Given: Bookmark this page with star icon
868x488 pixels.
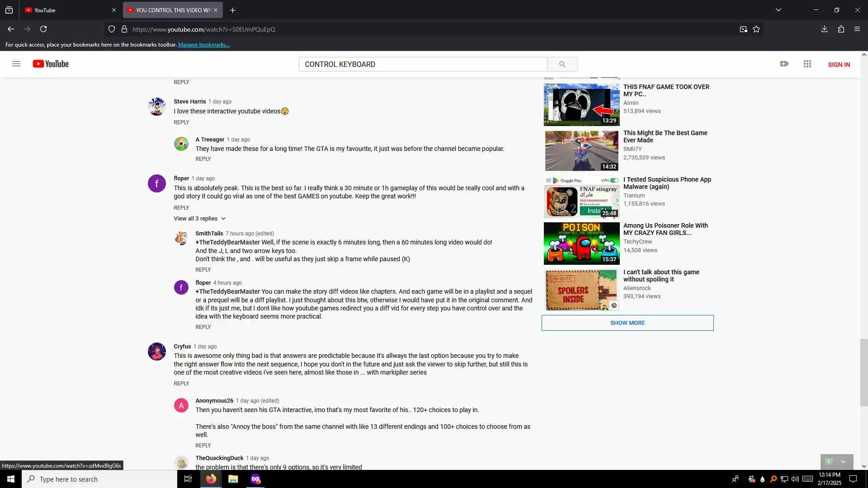Looking at the screenshot, I should tap(756, 29).
